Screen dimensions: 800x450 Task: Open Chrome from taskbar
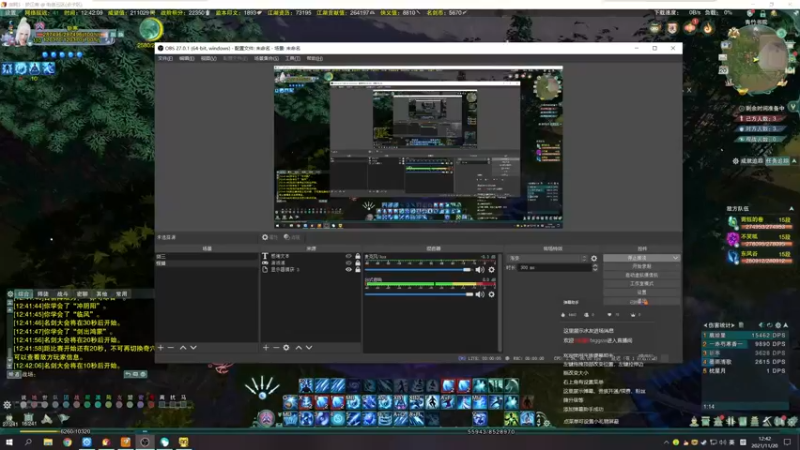coord(67,442)
